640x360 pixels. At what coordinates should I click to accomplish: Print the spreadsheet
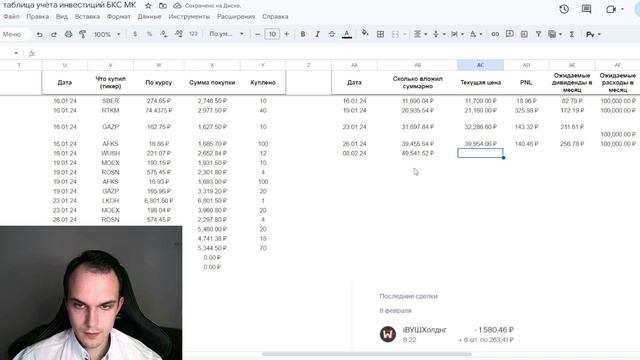pyautogui.click(x=68, y=35)
